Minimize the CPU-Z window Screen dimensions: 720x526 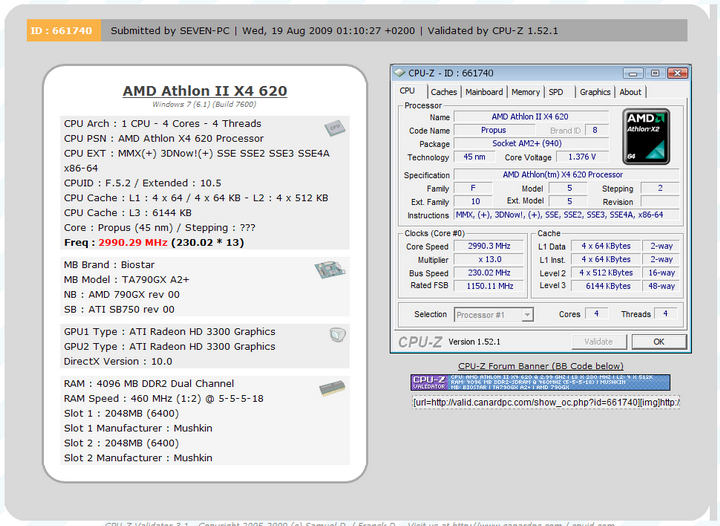633,73
